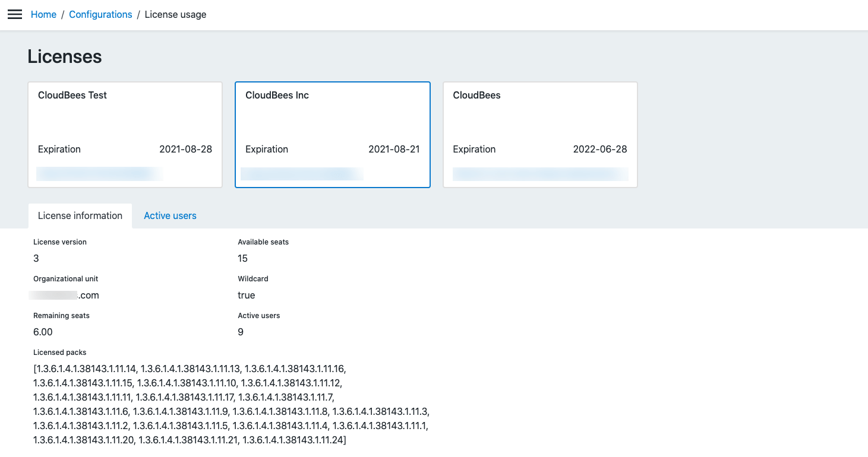Click the Wildcard label
The image size is (868, 457).
click(253, 279)
